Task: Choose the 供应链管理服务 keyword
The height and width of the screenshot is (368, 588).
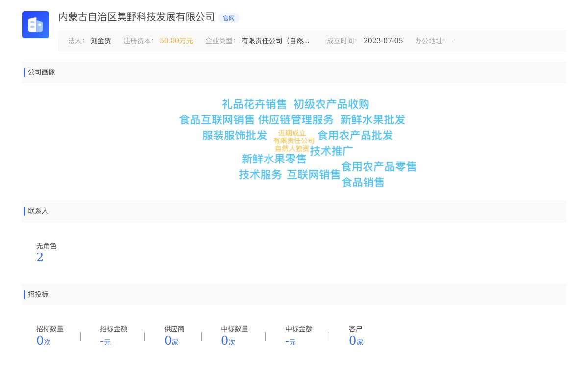Action: click(x=295, y=120)
